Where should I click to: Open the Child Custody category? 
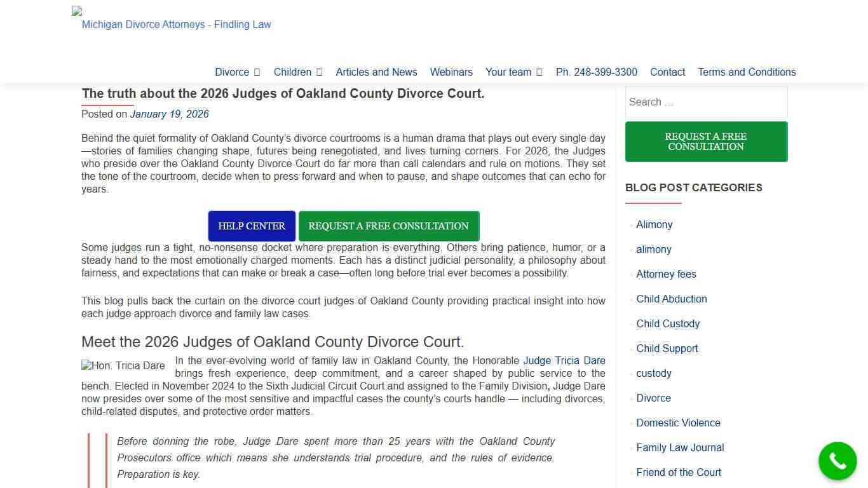(x=668, y=323)
